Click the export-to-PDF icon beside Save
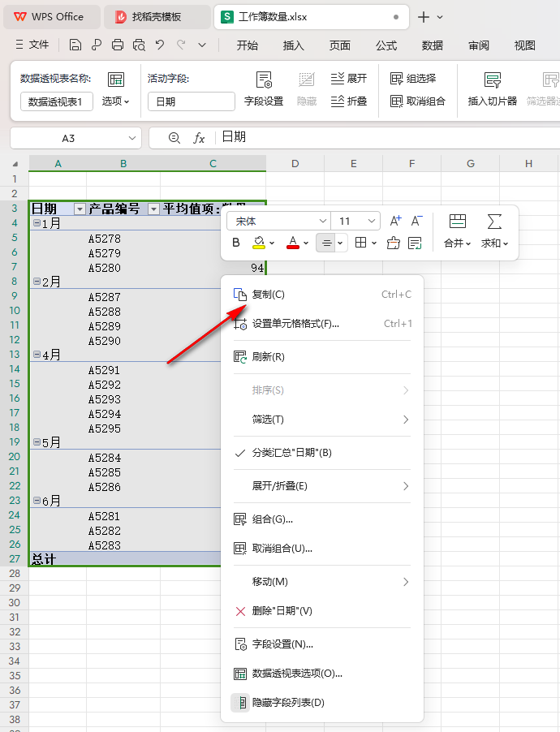Screen dimensions: 560x732 97,45
